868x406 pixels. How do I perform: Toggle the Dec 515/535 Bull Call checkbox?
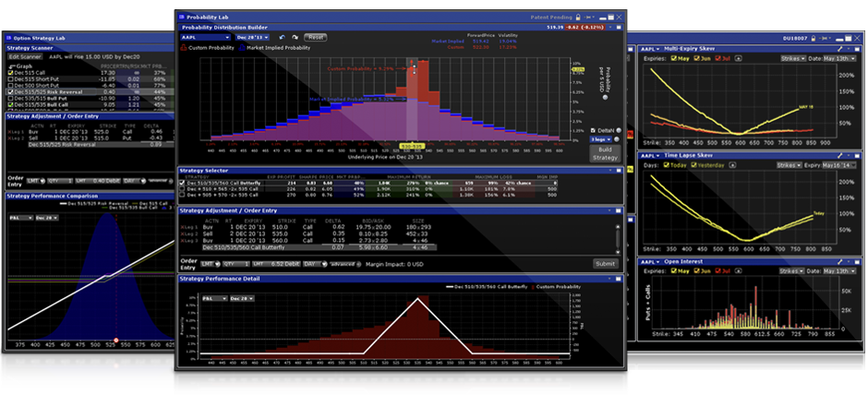[10, 104]
